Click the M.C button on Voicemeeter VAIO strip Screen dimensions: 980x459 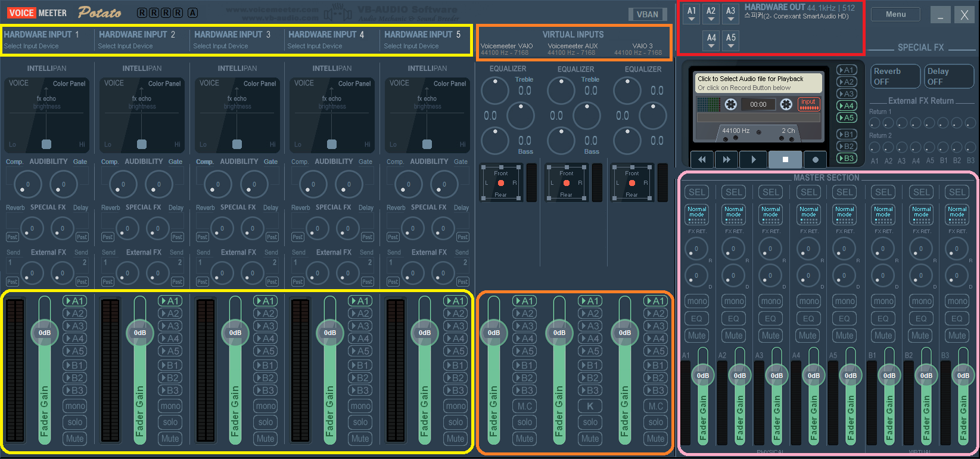525,406
